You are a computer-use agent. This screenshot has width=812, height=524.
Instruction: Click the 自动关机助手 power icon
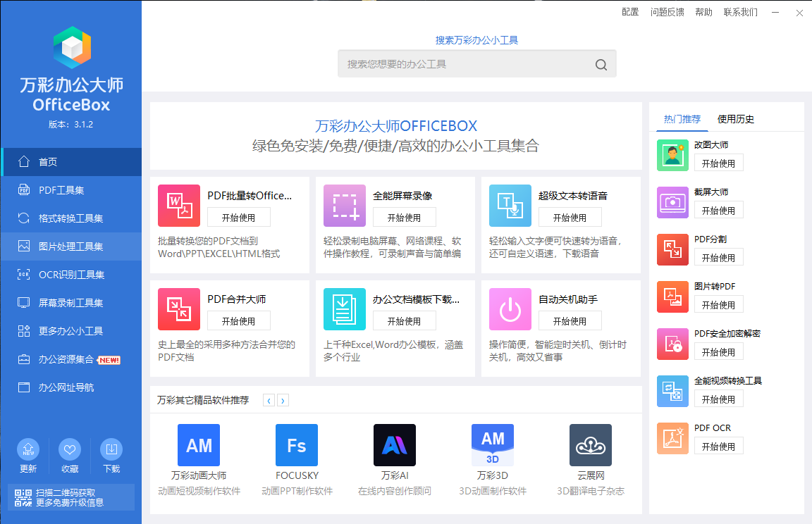tap(510, 309)
